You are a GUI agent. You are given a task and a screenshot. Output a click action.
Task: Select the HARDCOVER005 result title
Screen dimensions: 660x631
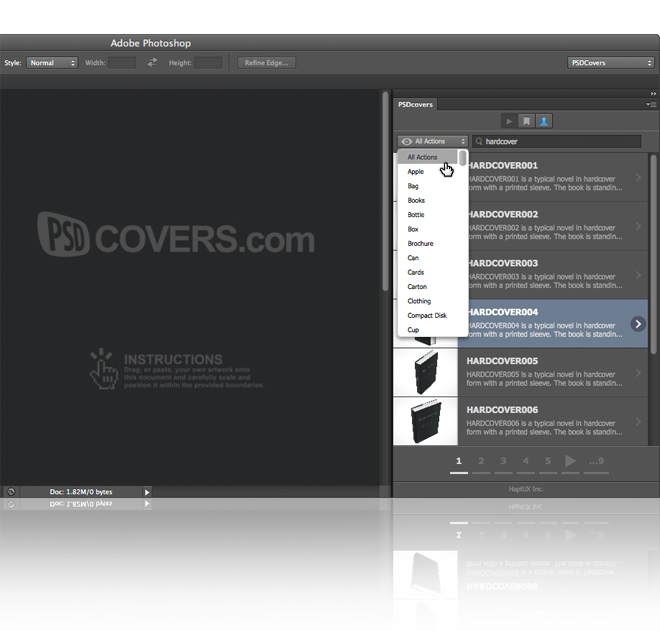[x=502, y=361]
